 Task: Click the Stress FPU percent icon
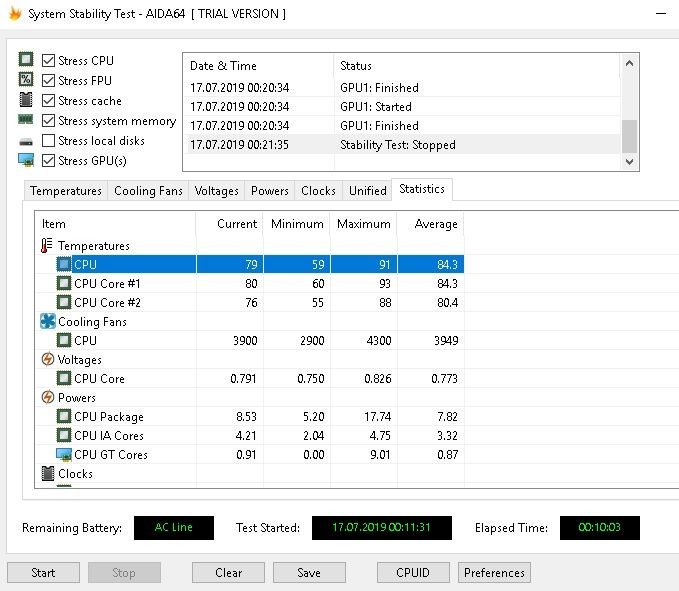click(26, 79)
